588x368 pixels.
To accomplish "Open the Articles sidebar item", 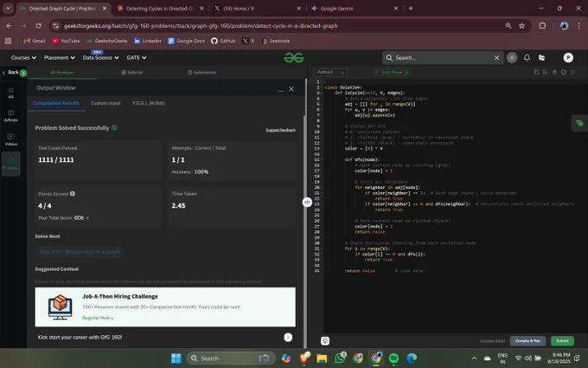I will click(x=11, y=116).
